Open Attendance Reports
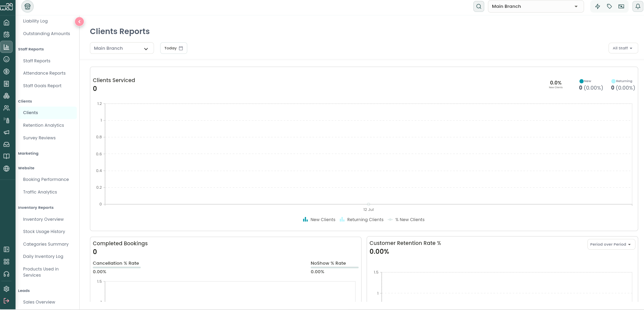 [x=44, y=73]
